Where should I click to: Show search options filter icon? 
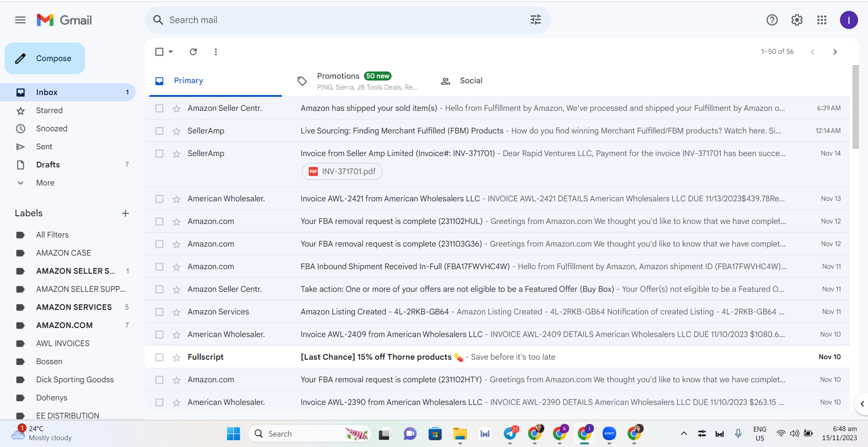point(536,20)
